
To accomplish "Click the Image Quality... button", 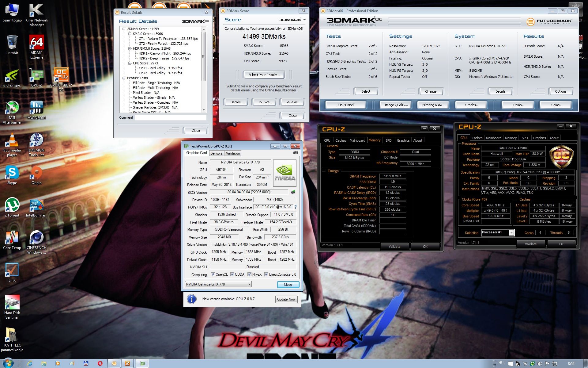I will point(396,105).
